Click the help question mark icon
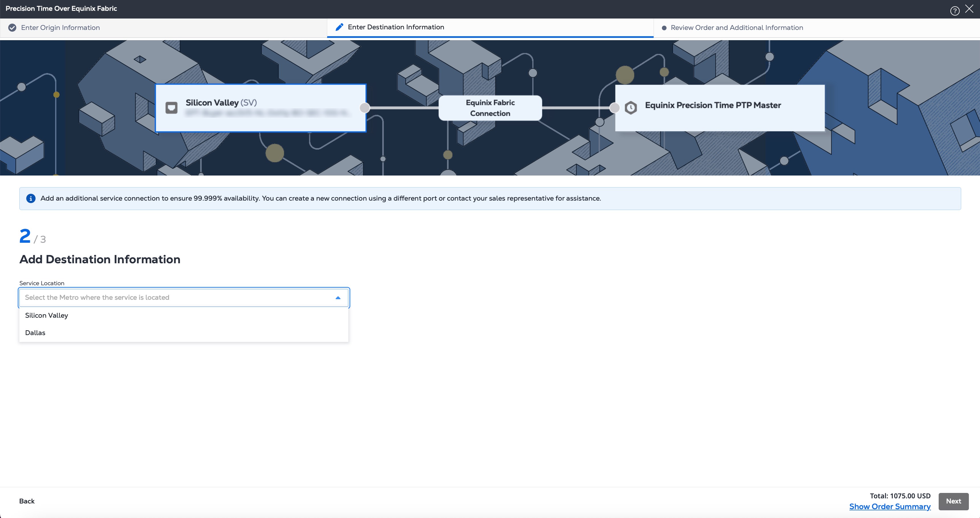The image size is (980, 518). click(955, 11)
